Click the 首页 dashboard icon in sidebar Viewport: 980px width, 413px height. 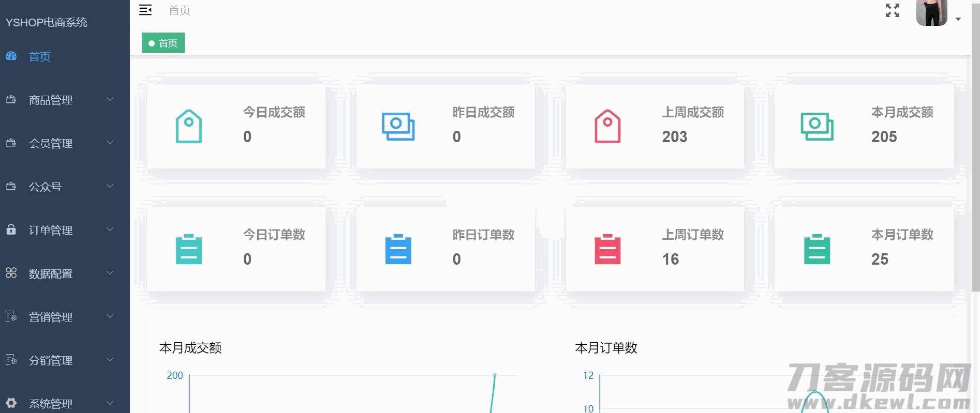tap(11, 56)
